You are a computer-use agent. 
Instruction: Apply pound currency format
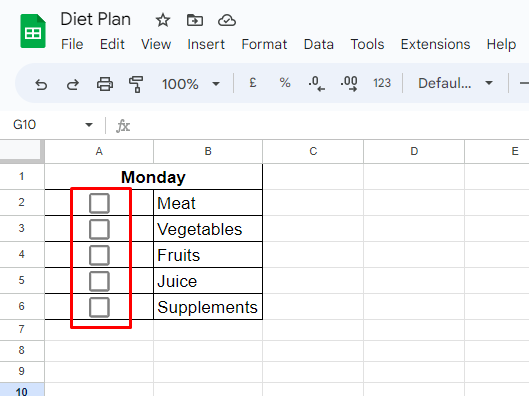[253, 83]
